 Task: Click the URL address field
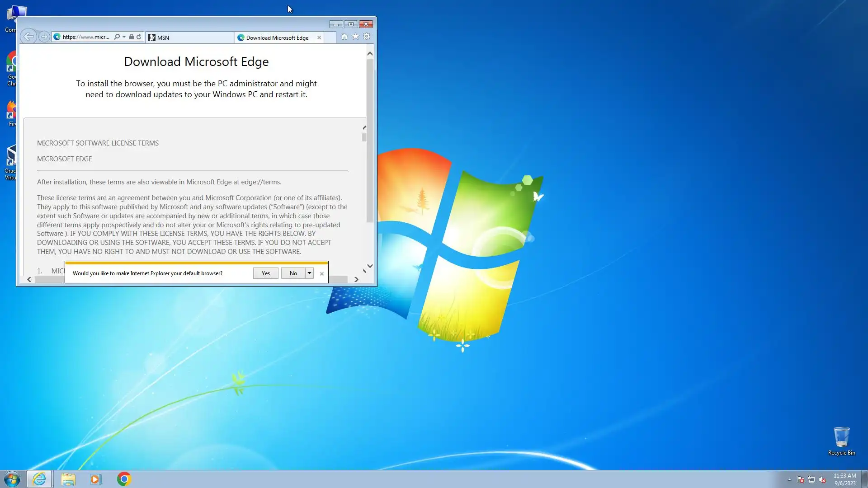click(86, 37)
